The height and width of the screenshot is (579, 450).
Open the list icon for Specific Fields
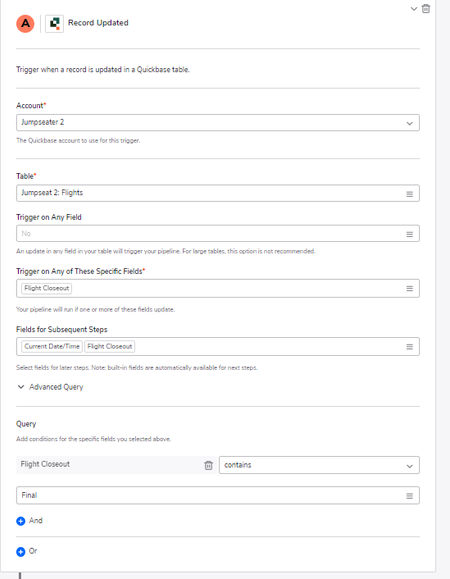[x=409, y=288]
